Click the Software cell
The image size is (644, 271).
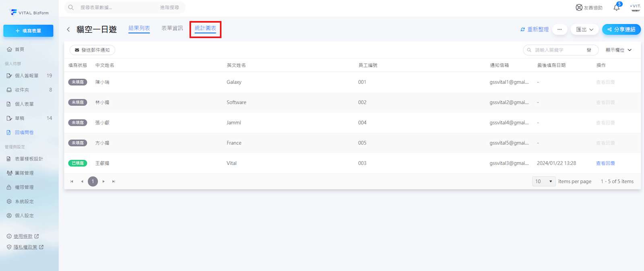tap(236, 102)
